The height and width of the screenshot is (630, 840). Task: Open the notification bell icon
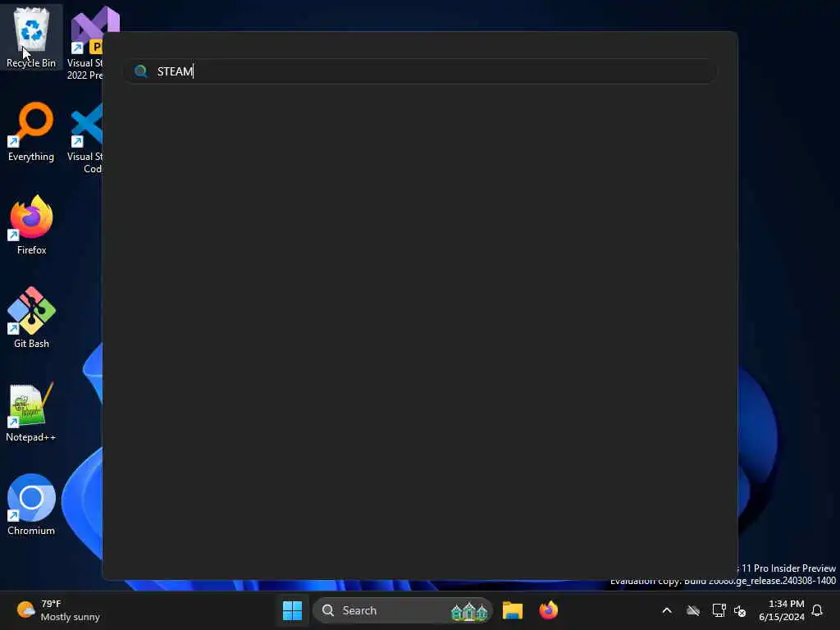(x=818, y=610)
